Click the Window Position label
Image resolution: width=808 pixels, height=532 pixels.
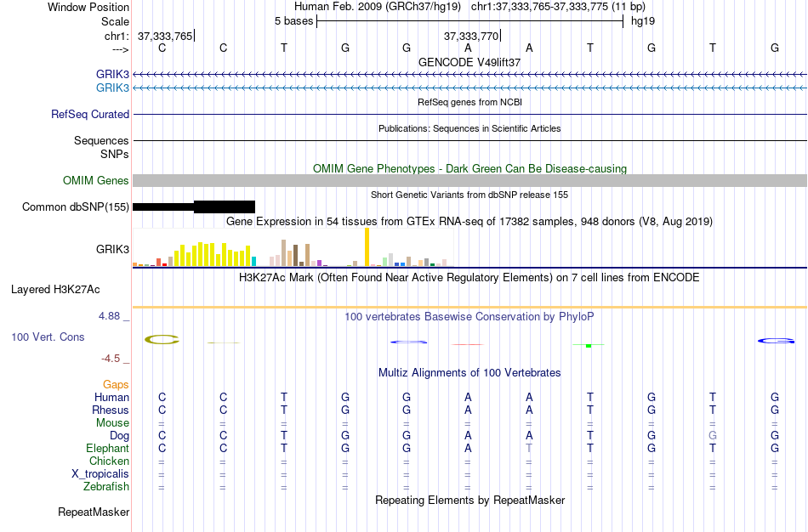tap(88, 7)
